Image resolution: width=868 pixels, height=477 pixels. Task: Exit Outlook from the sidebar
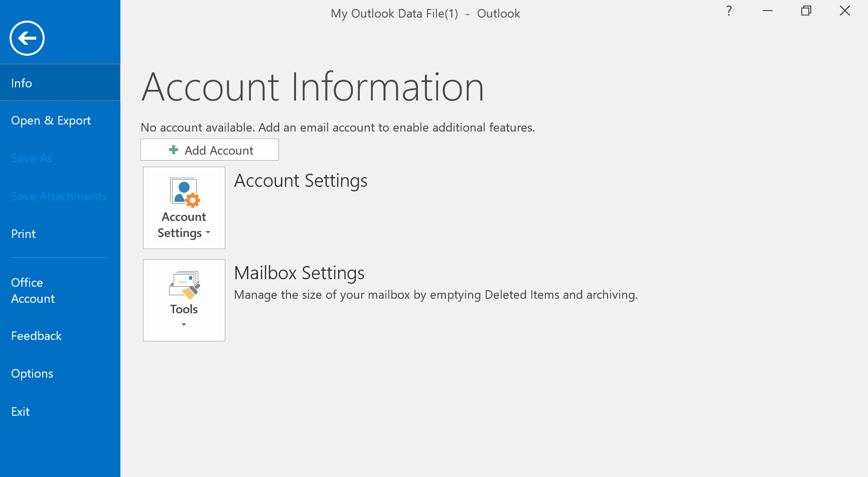(x=20, y=411)
